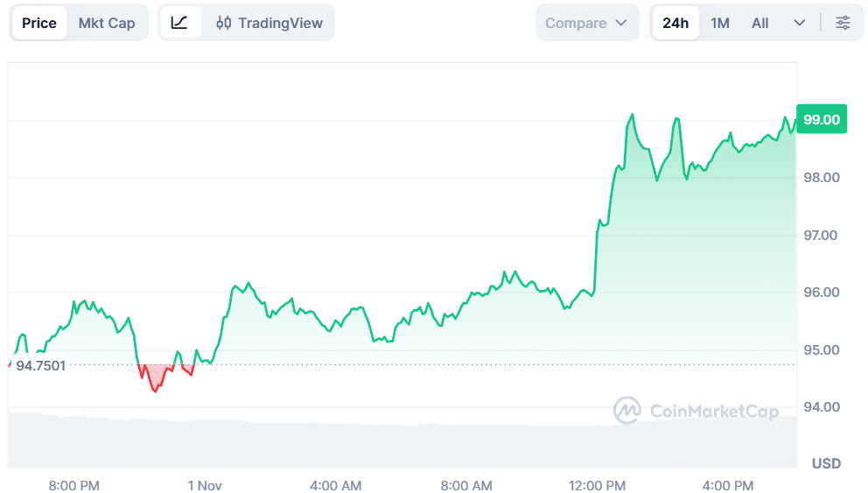The width and height of the screenshot is (868, 493).
Task: Switch to the 1M range
Action: click(x=720, y=23)
